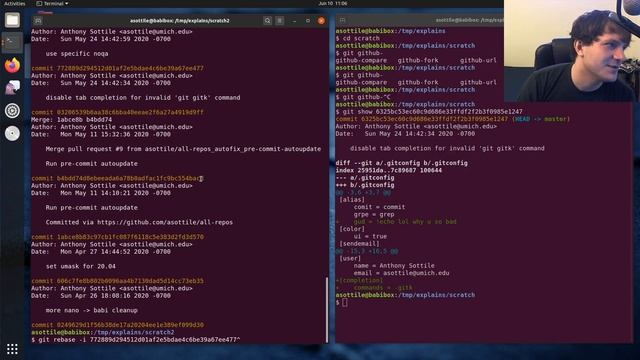
Task: Open the disc drive icon in the dock
Action: pos(12,133)
